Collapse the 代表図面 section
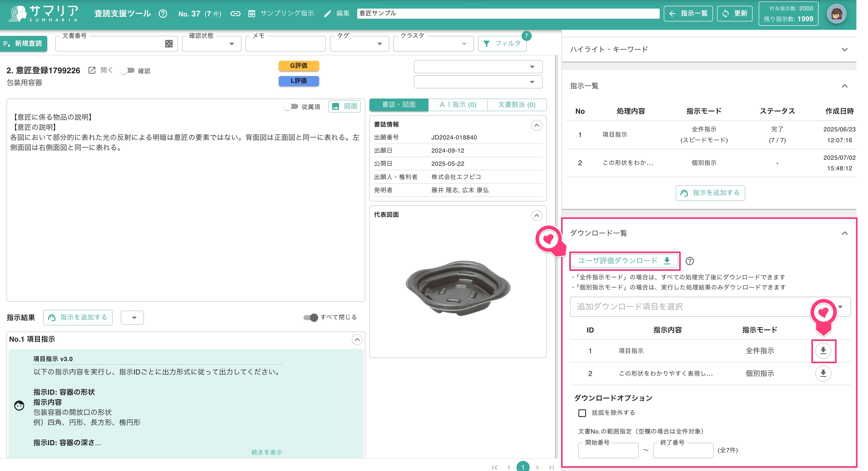The image size is (868, 471). pos(537,216)
